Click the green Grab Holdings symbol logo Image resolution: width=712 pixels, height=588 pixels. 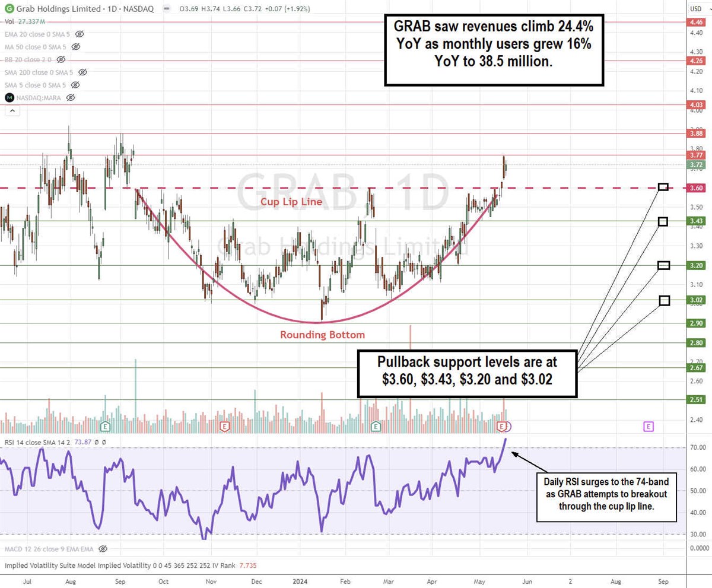tap(10, 10)
